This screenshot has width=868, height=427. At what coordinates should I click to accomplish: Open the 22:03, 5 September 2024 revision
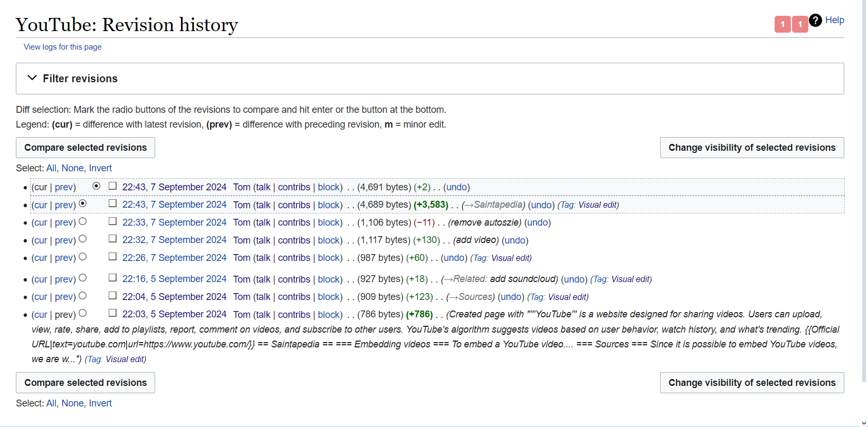[174, 314]
